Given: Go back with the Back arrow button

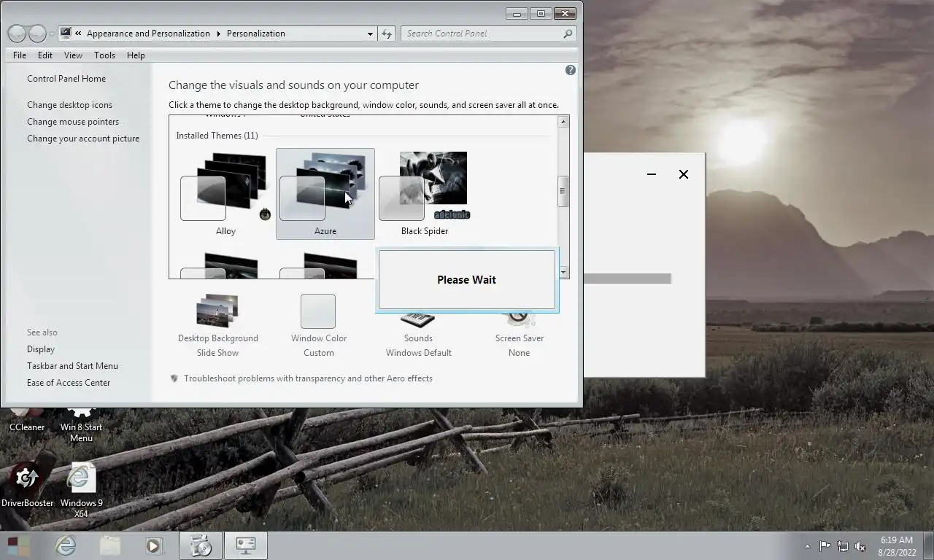Looking at the screenshot, I should coord(17,34).
